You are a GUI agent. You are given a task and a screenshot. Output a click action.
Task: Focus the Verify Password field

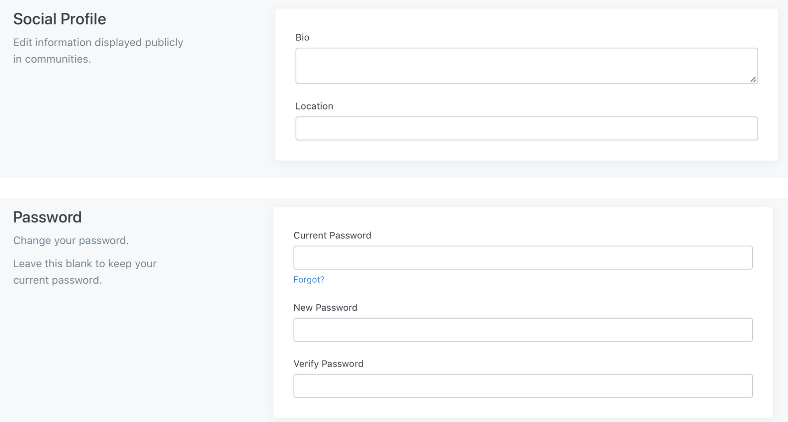522,386
